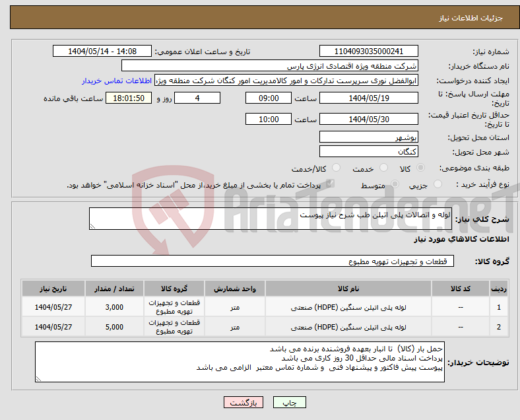Click the row number 1 cell
Viewport: 520px width, 420px height.
[x=498, y=307]
